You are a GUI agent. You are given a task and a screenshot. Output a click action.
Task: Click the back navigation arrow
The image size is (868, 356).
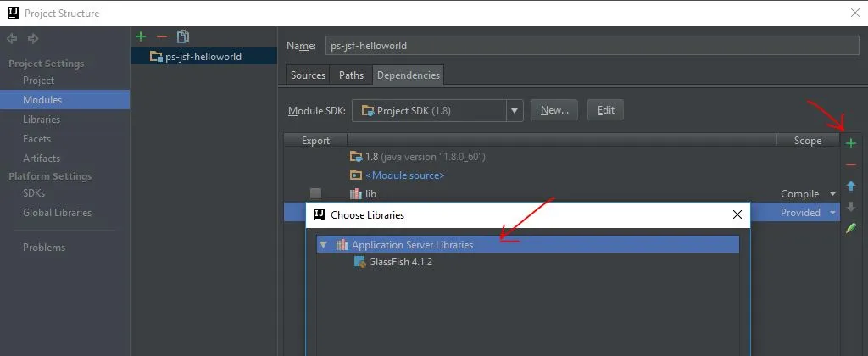pos(12,38)
